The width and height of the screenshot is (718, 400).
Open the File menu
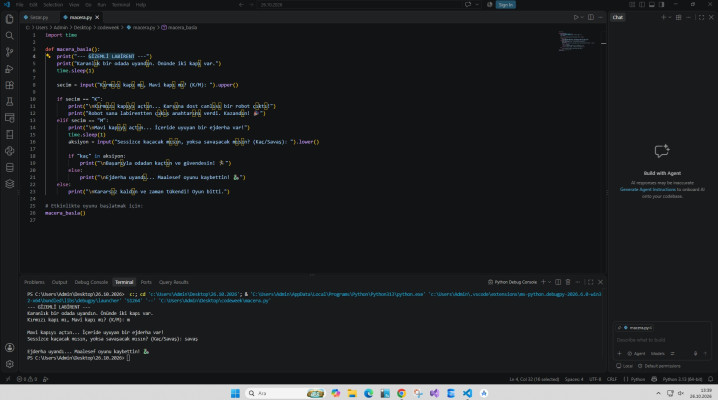(x=19, y=5)
